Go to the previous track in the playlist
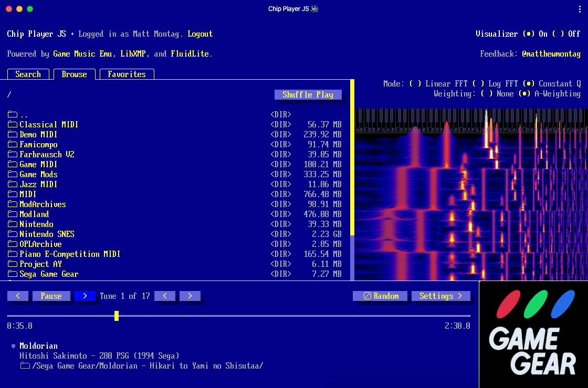Image resolution: width=588 pixels, height=388 pixels. 18,296
